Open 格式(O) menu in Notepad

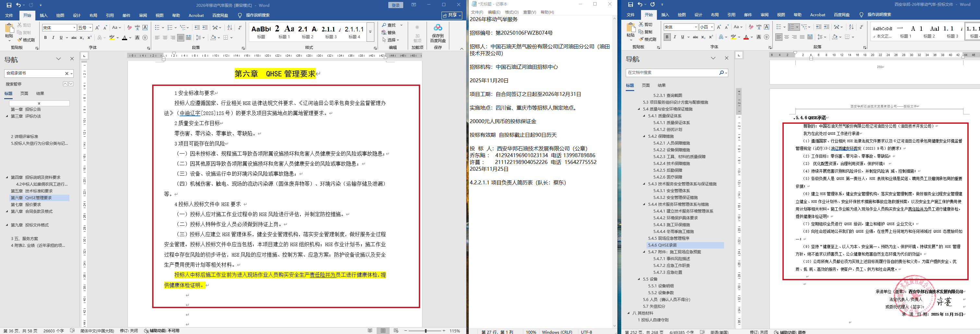point(512,12)
